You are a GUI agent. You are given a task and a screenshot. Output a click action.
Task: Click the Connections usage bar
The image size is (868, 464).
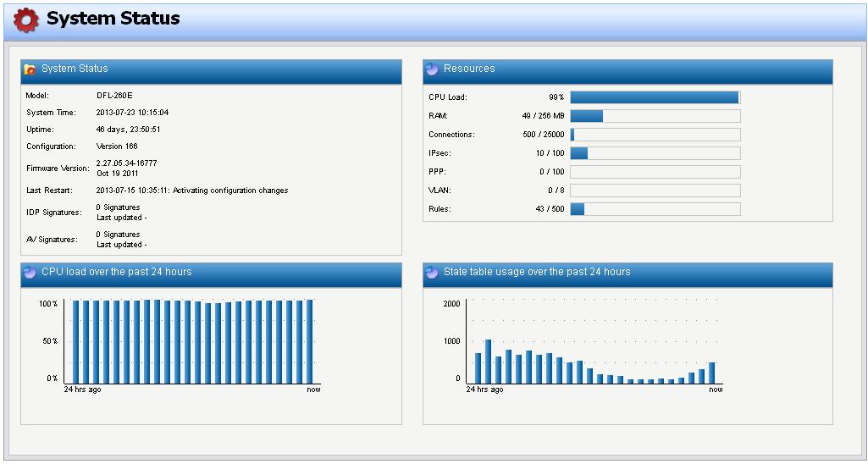(x=655, y=135)
